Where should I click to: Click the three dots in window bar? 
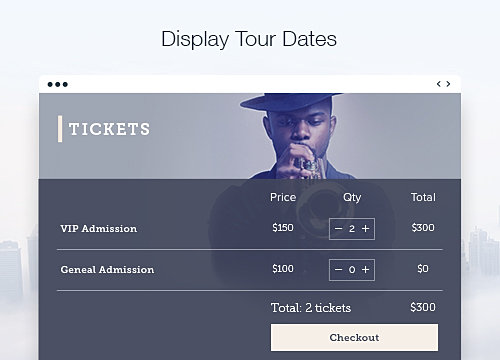click(58, 84)
